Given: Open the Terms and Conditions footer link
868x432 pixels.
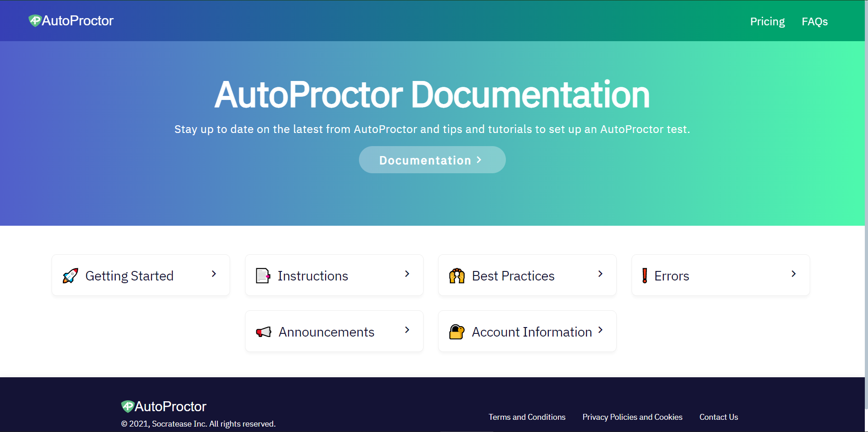Looking at the screenshot, I should (x=527, y=417).
